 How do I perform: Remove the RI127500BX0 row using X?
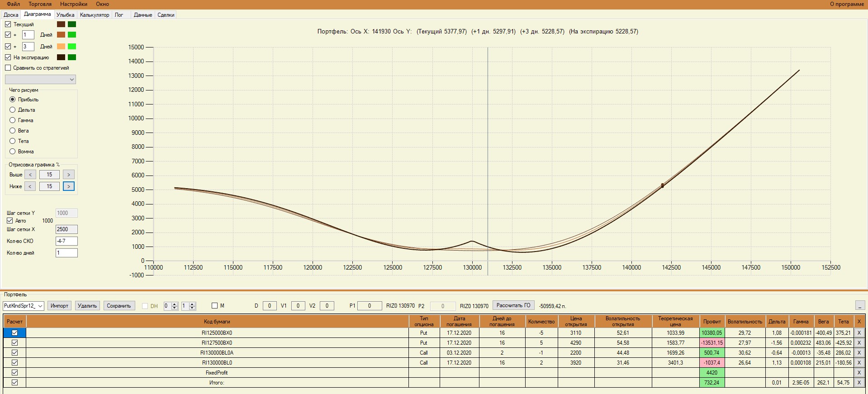859,342
